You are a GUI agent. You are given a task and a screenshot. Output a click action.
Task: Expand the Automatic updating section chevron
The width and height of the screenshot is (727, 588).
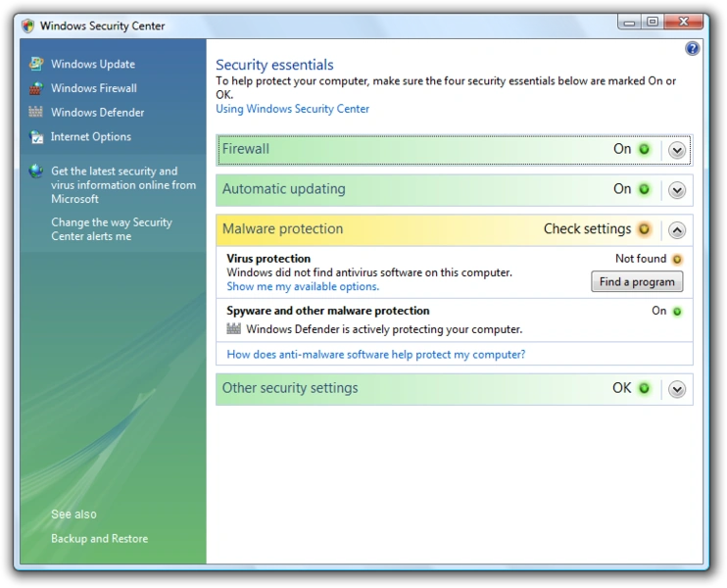tap(677, 190)
